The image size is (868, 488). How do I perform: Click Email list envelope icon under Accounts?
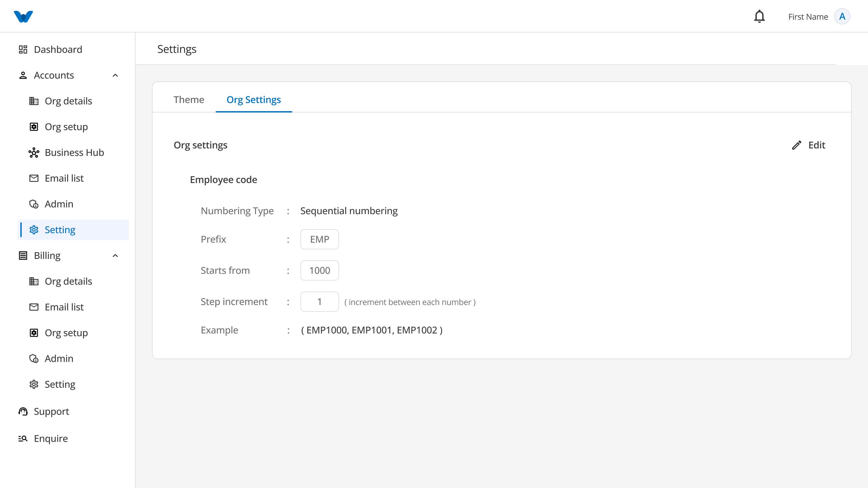point(34,178)
